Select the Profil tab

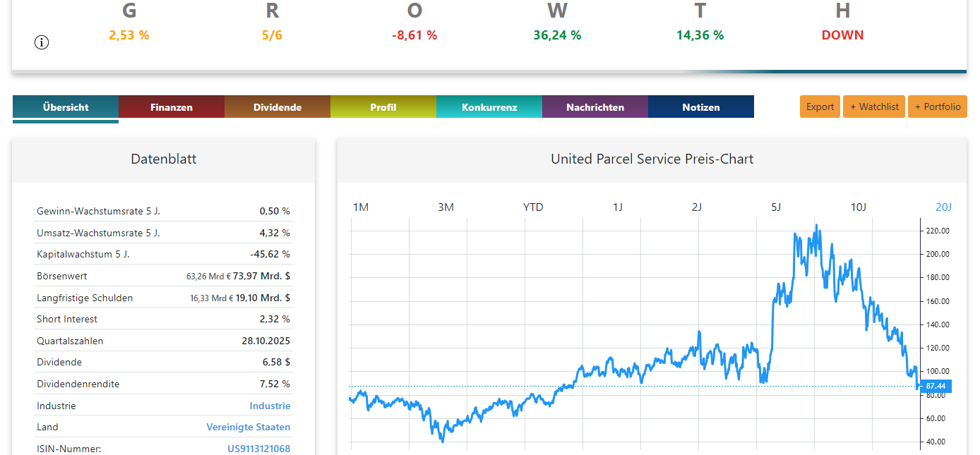(383, 107)
